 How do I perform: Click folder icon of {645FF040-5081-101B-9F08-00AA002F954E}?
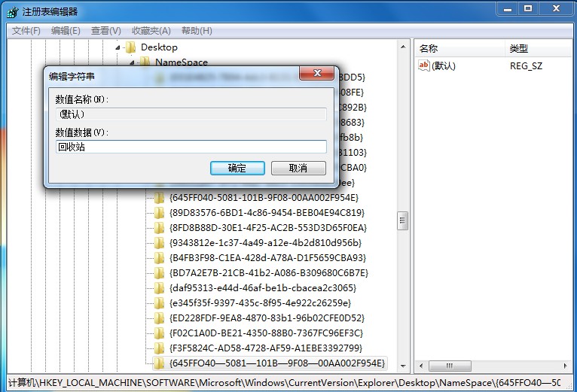click(x=159, y=198)
